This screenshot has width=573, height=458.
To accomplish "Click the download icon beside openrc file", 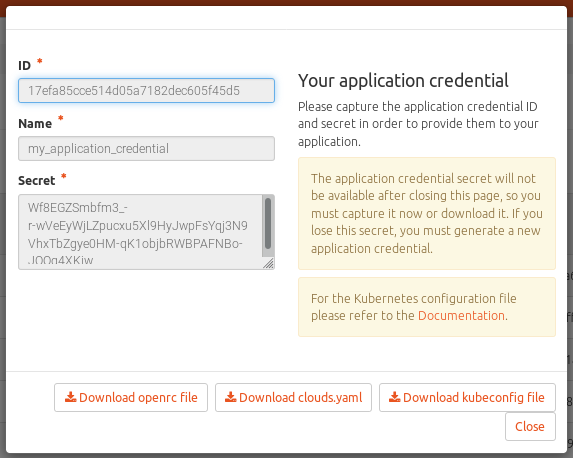I will pos(71,397).
